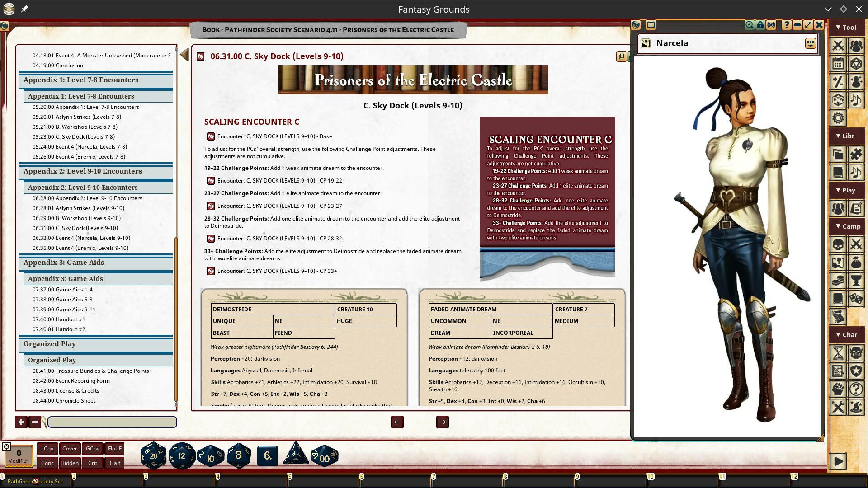The width and height of the screenshot is (868, 488).
Task: Switch to hotkey bar tab 5 at the bottom
Action: (x=289, y=477)
